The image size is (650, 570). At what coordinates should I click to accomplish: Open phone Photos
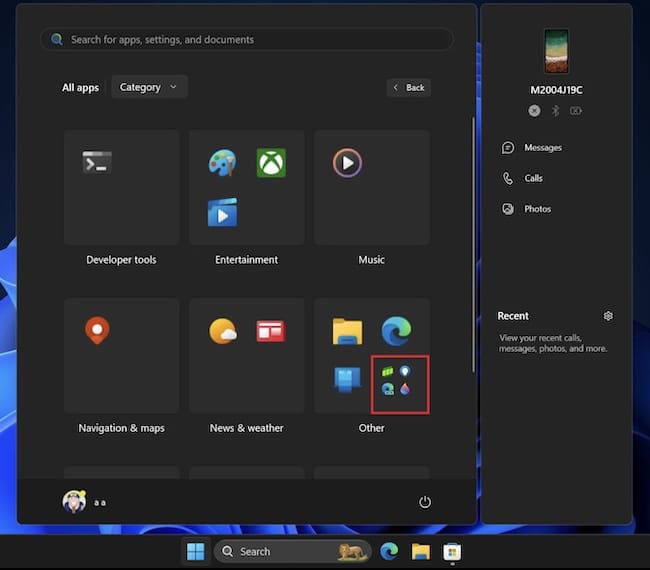coord(526,209)
